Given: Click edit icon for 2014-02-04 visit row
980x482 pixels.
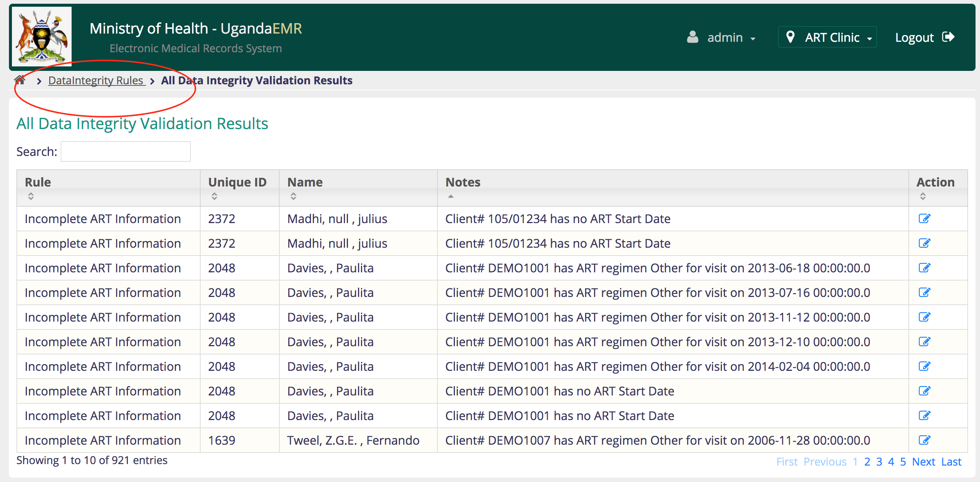Looking at the screenshot, I should point(924,366).
